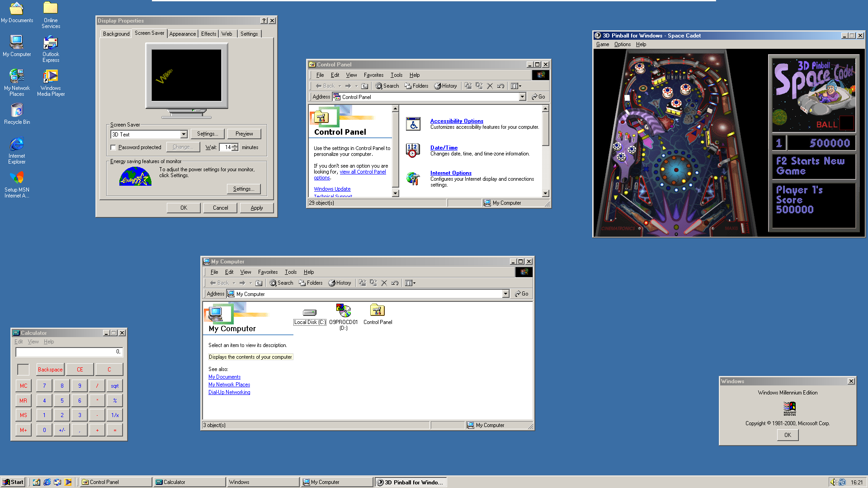Click Start button on taskbar
The height and width of the screenshot is (488, 868).
[x=13, y=482]
